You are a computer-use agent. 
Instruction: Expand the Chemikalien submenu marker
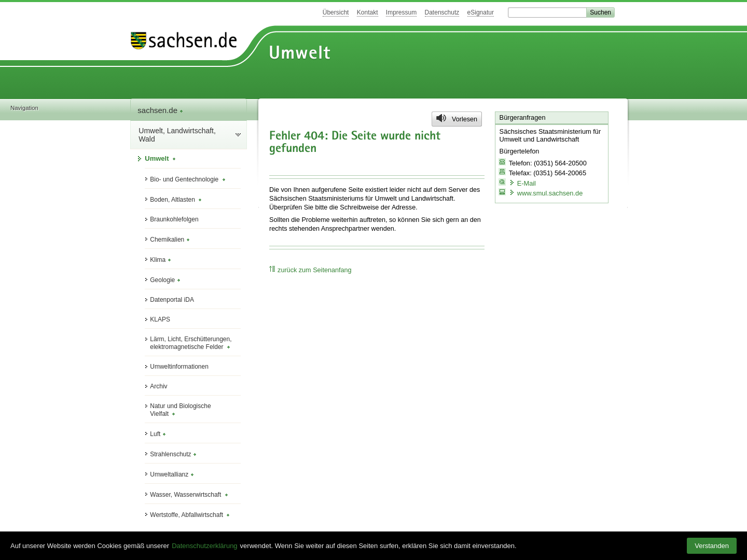(188, 240)
